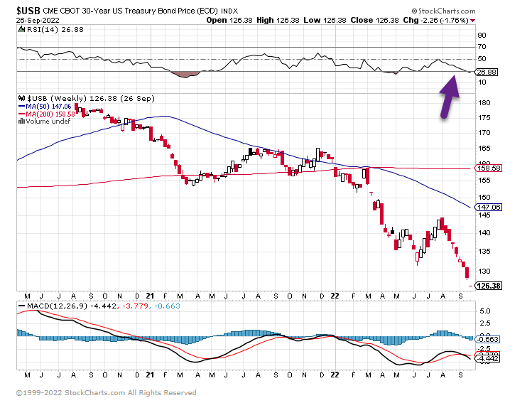
Task: Click the blue -0.663 histogram value in legend
Action: coord(167,306)
